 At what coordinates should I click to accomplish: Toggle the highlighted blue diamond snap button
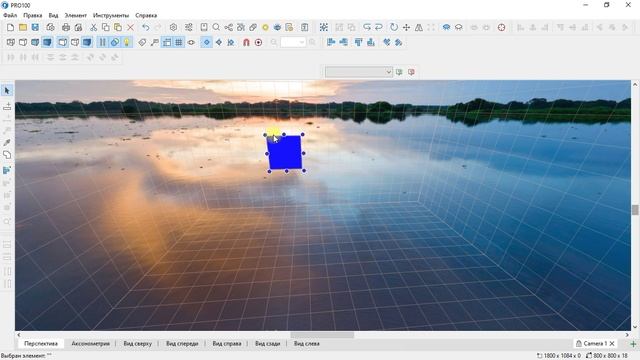[207, 42]
